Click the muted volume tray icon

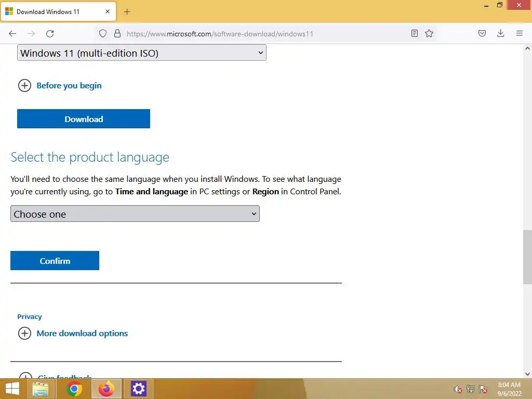pos(458,389)
